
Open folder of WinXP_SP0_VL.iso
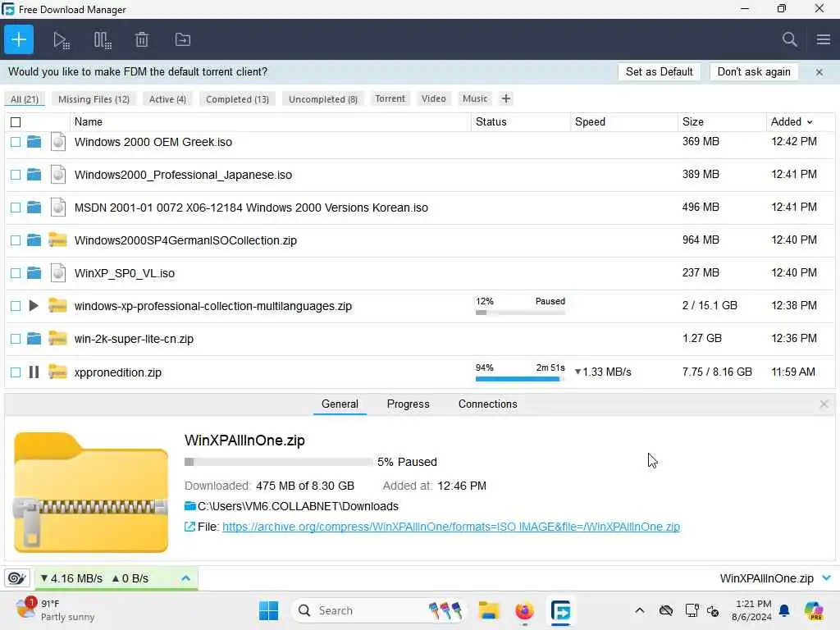(x=34, y=272)
